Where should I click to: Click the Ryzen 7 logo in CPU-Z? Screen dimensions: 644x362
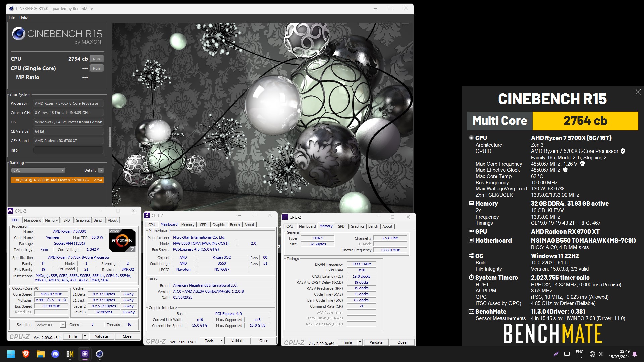[x=122, y=240]
